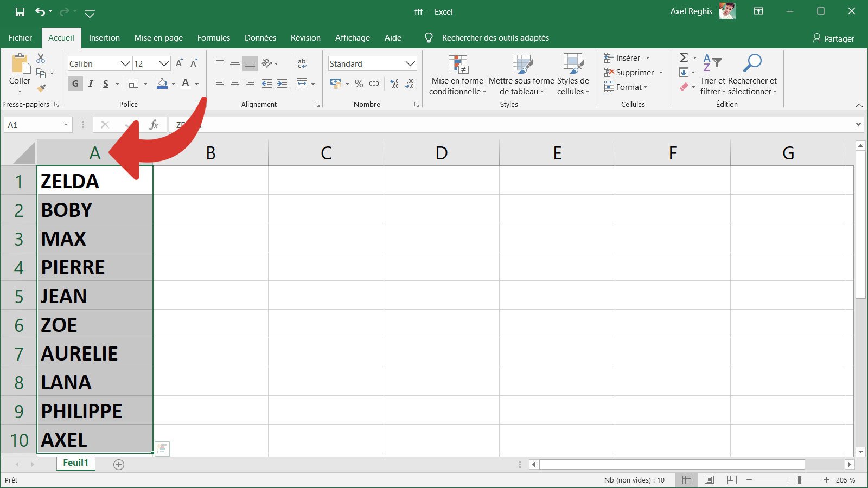Click the Enregistrer icon in quick access toolbar
The height and width of the screenshot is (488, 868).
coord(20,11)
